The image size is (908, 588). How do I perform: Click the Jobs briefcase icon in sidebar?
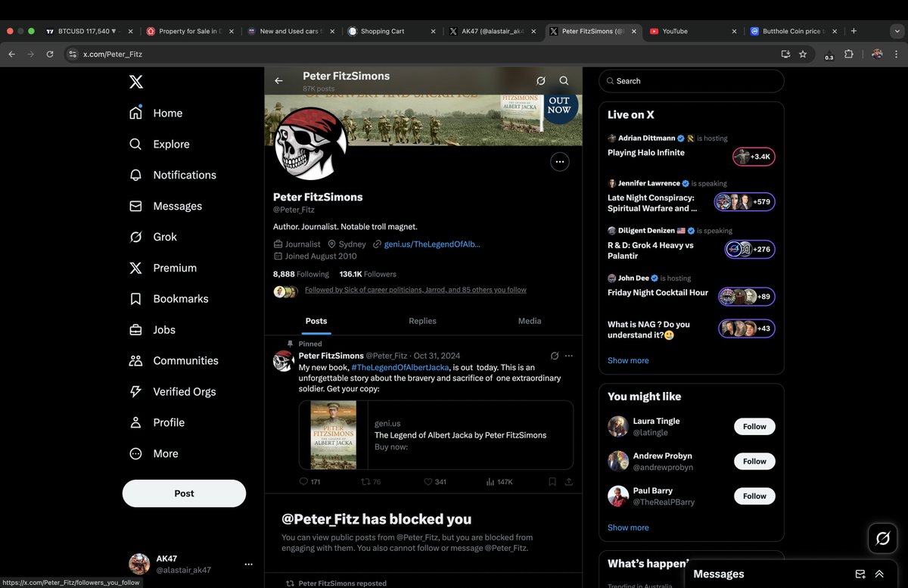[135, 330]
